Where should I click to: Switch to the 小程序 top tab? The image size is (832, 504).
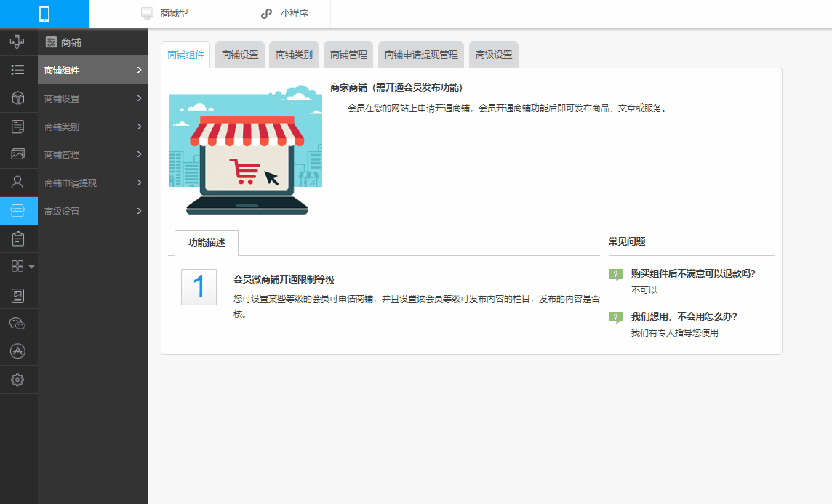click(285, 14)
